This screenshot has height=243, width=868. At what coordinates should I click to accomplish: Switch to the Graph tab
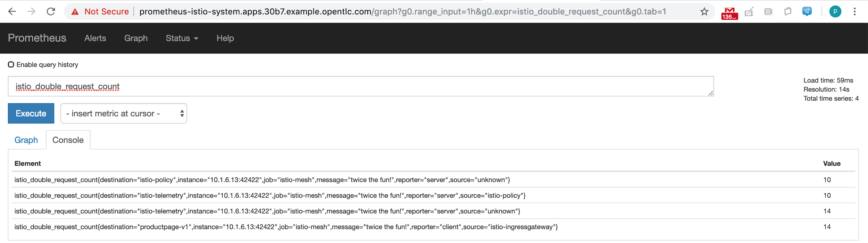[x=26, y=140]
